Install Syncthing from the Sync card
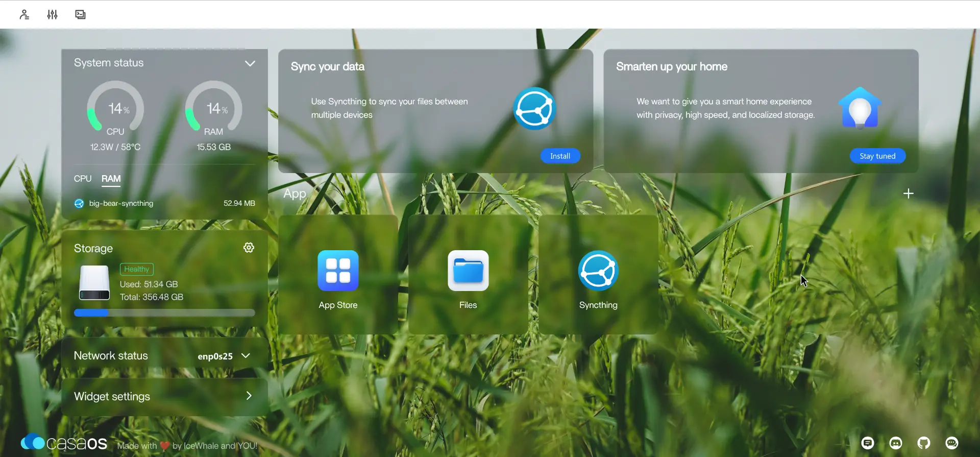 (560, 156)
